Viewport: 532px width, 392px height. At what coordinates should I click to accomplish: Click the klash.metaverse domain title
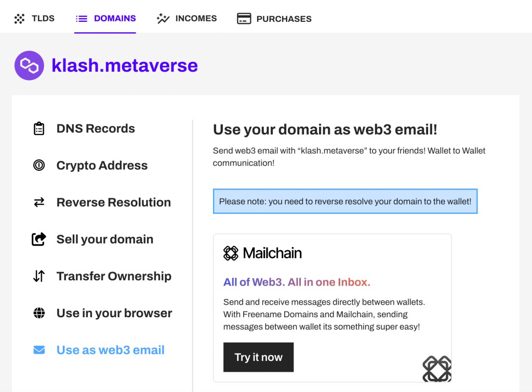[125, 65]
